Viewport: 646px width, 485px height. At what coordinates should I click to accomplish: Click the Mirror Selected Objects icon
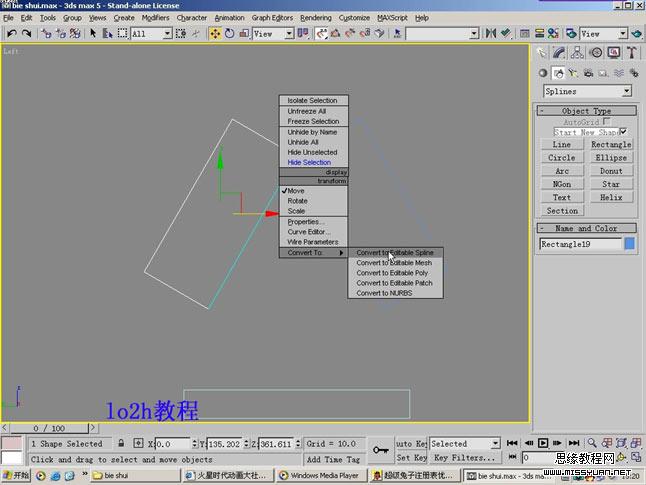[490, 33]
